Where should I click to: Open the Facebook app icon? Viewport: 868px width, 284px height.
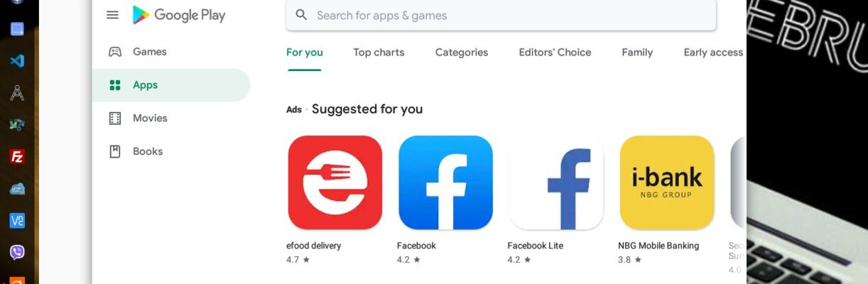[x=445, y=182]
